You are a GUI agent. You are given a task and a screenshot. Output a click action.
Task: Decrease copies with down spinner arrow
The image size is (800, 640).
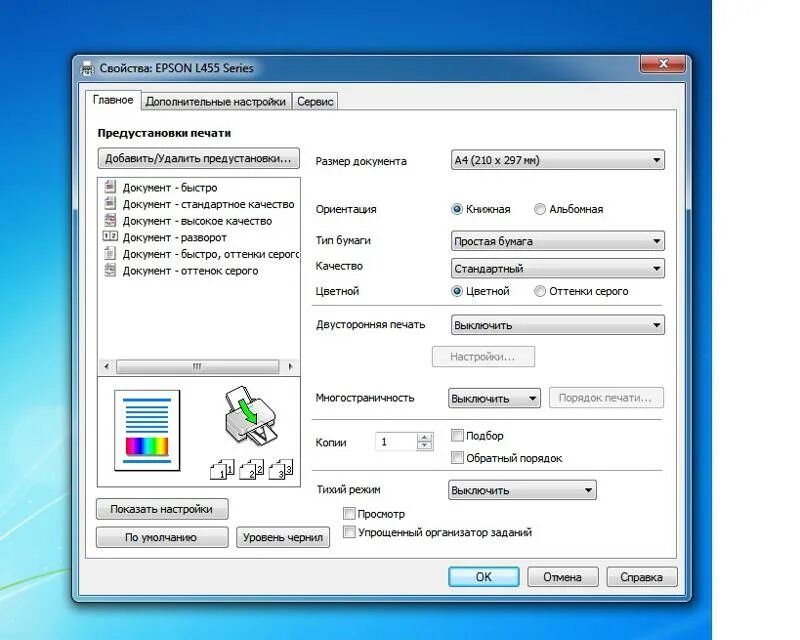click(x=424, y=446)
